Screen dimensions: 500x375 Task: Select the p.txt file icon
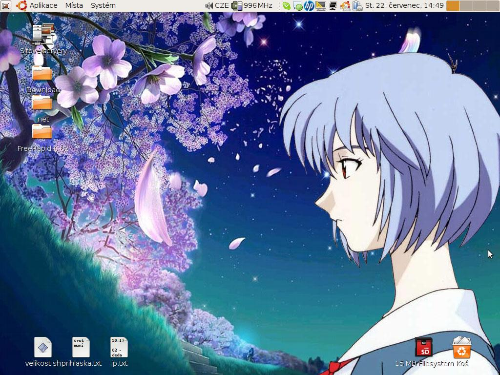tap(119, 347)
